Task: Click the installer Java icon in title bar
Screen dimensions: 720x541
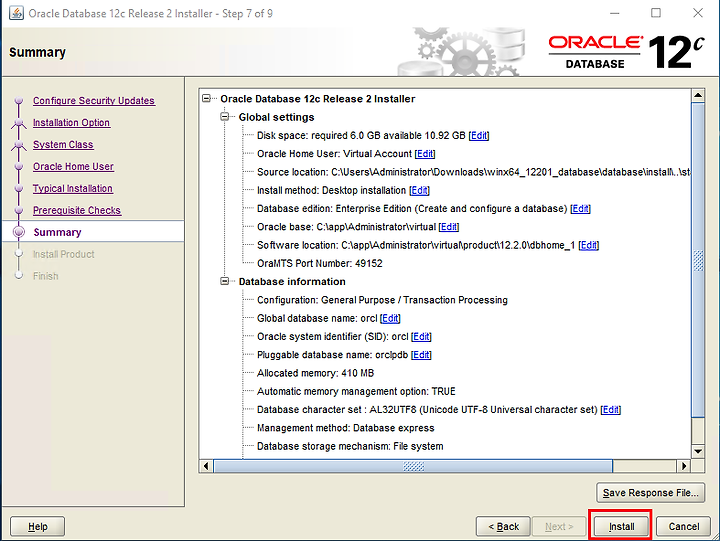Action: click(16, 13)
